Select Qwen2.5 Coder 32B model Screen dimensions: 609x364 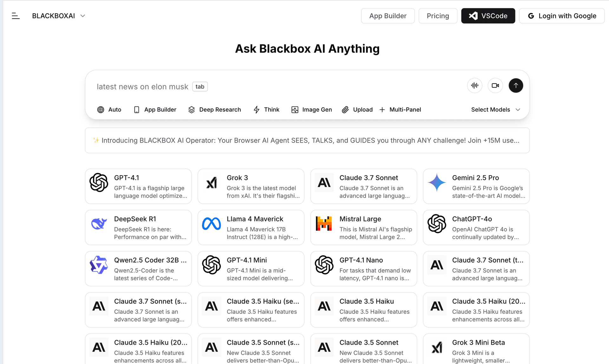click(138, 269)
